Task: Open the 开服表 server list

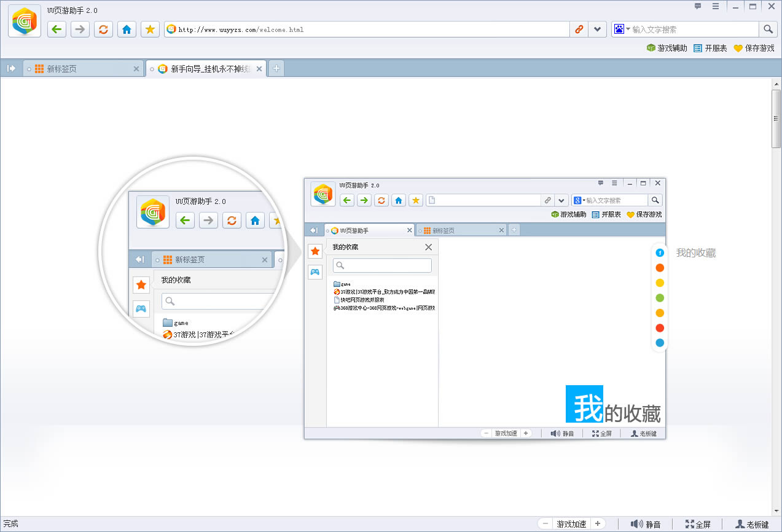Action: [x=710, y=48]
